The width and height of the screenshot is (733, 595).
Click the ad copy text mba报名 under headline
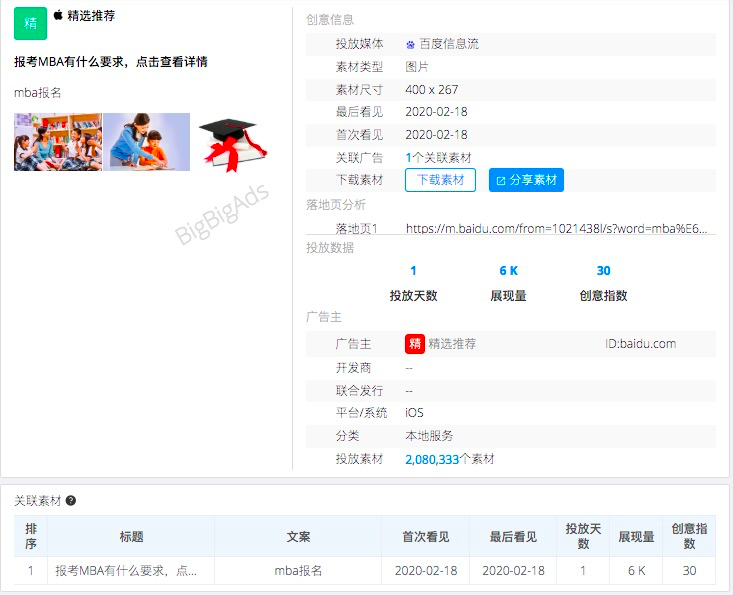[37, 93]
